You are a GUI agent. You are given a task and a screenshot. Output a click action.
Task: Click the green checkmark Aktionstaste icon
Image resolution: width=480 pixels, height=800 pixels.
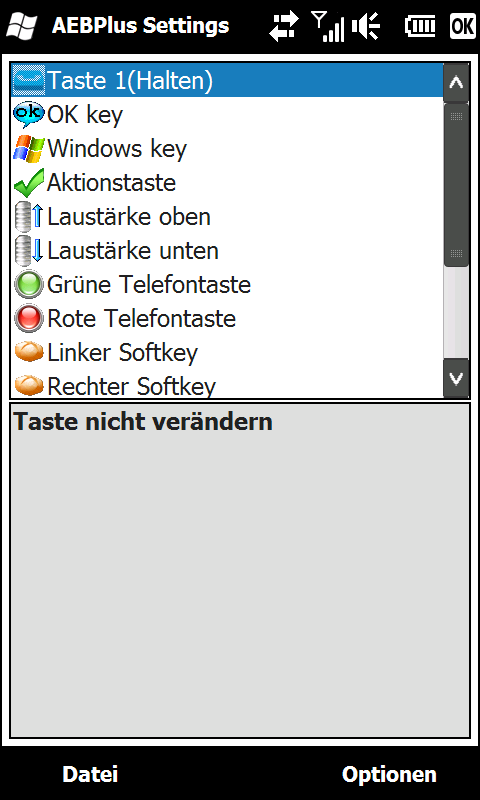29,183
